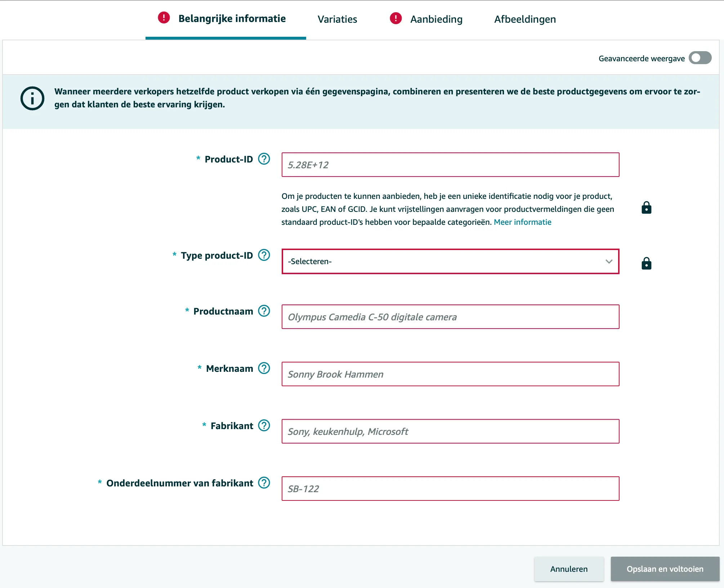Screen dimensions: 724x588
Task: Focus the Productnaam input field
Action: coord(450,317)
